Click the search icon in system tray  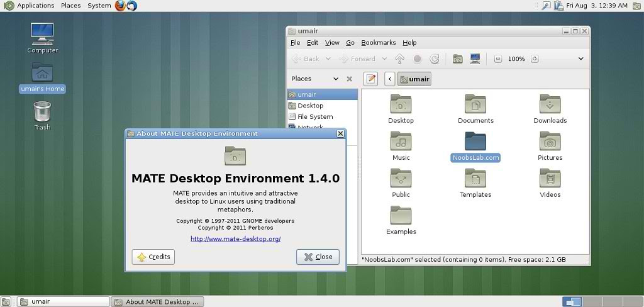coord(546,5)
